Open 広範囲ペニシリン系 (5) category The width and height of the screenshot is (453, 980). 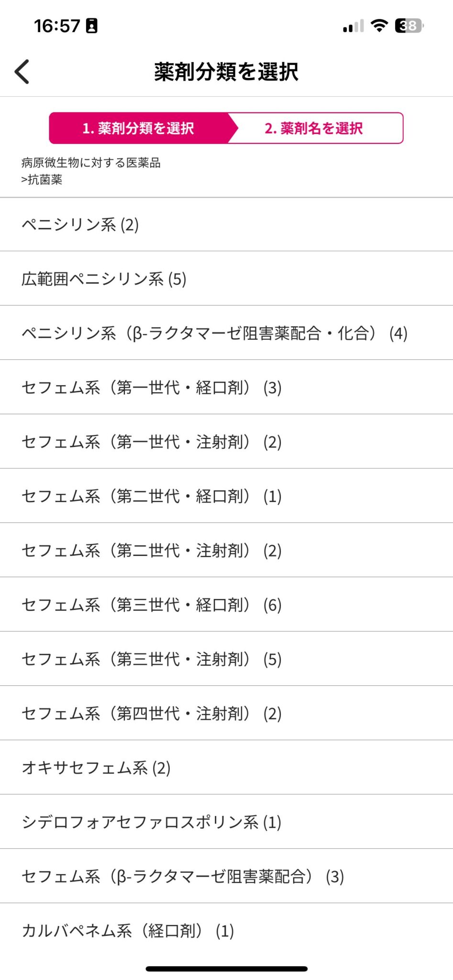[104, 279]
